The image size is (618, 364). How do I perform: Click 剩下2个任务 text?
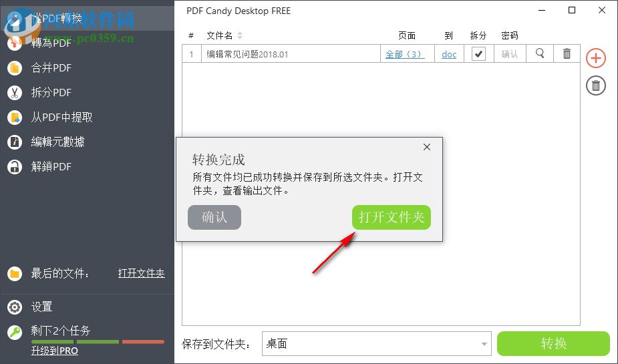pyautogui.click(x=61, y=331)
